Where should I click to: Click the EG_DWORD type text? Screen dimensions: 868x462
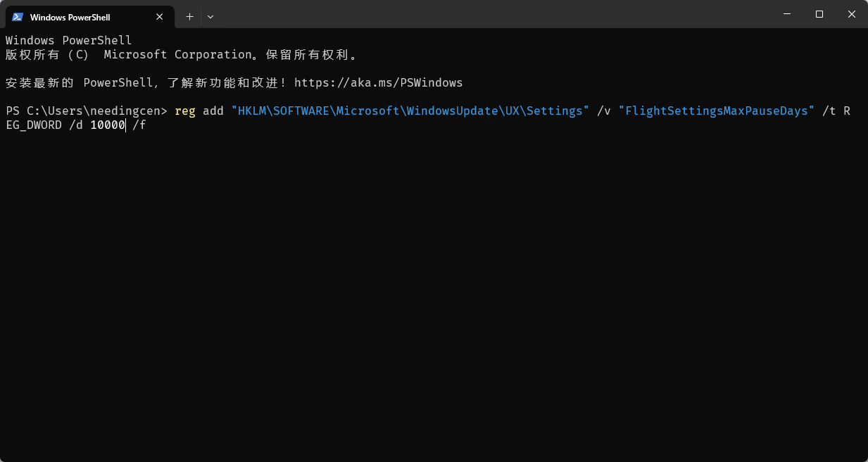(34, 125)
